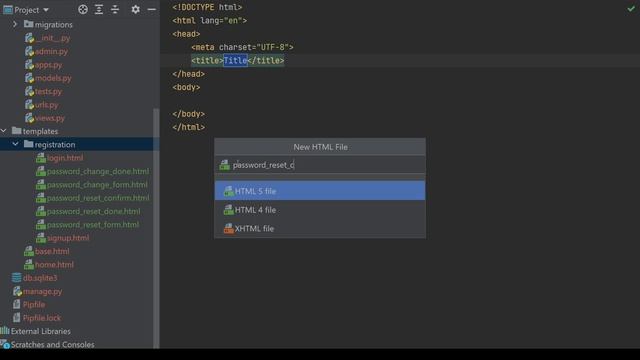Open password_reset_done.html

coord(93,211)
